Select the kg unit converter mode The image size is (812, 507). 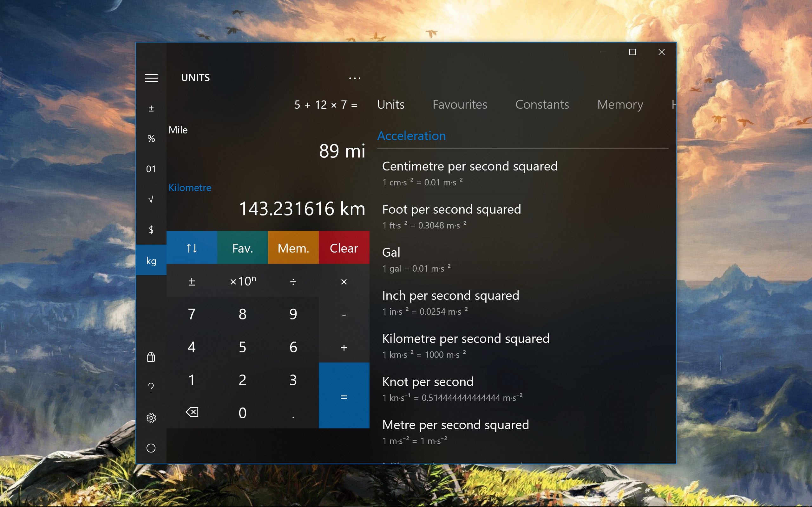pos(151,260)
